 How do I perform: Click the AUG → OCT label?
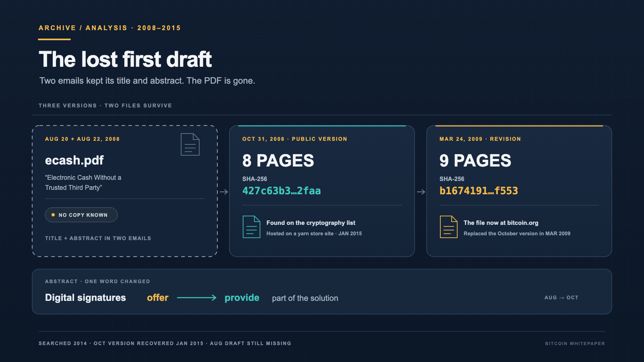(561, 298)
